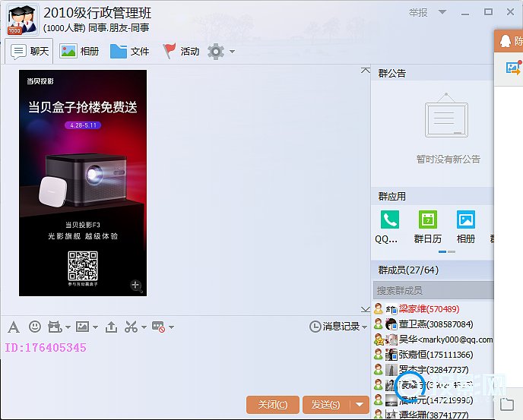The image size is (523, 420).
Task: Switch to second page of group apps
Action: point(452,251)
